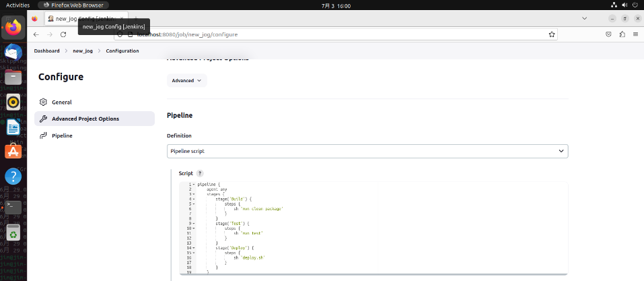644x281 pixels.
Task: Click the Configure page heading
Action: (x=61, y=77)
